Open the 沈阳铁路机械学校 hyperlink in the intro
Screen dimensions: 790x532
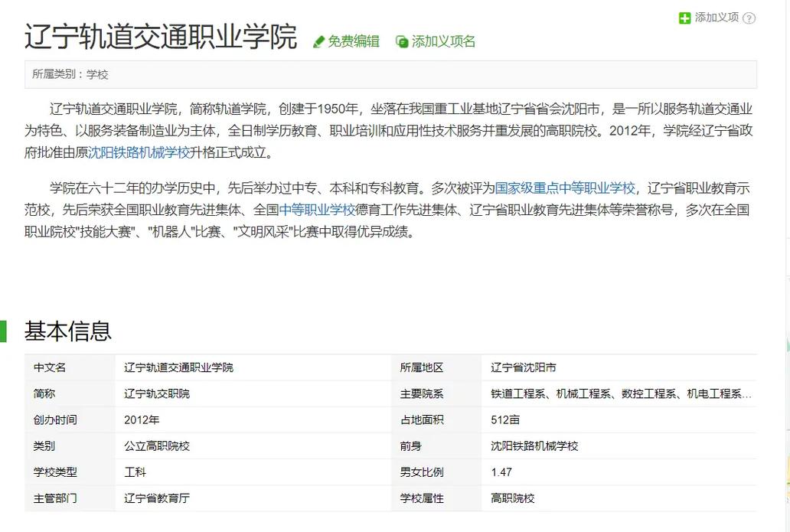tap(139, 152)
